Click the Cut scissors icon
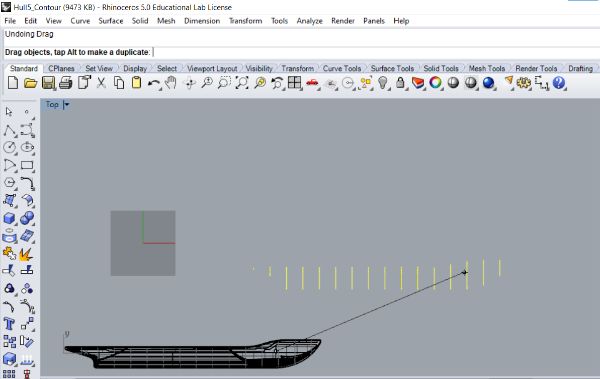This screenshot has height=379, width=600. click(101, 83)
